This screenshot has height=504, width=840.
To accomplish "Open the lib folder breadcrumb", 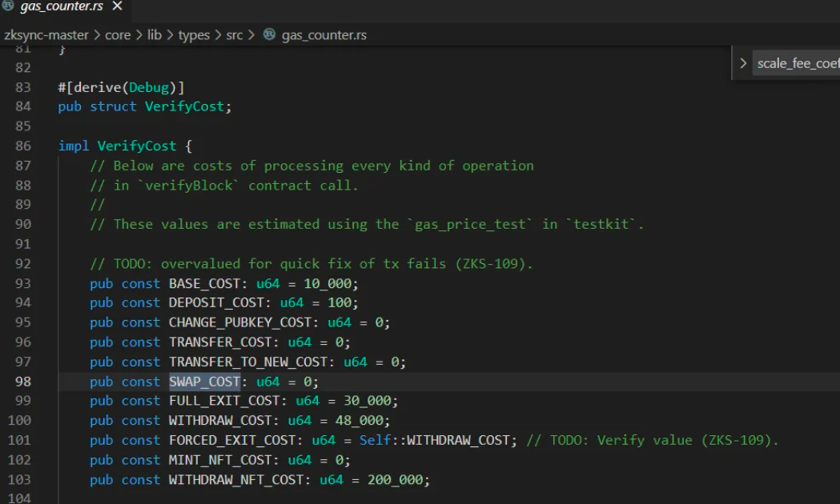I will [155, 34].
